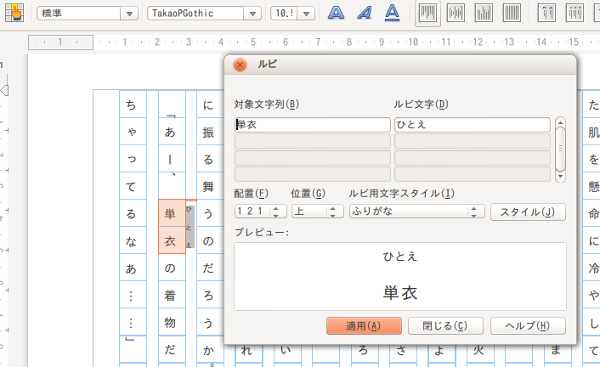
Task: Click the 冷 character at the right edge
Action: click(594, 268)
